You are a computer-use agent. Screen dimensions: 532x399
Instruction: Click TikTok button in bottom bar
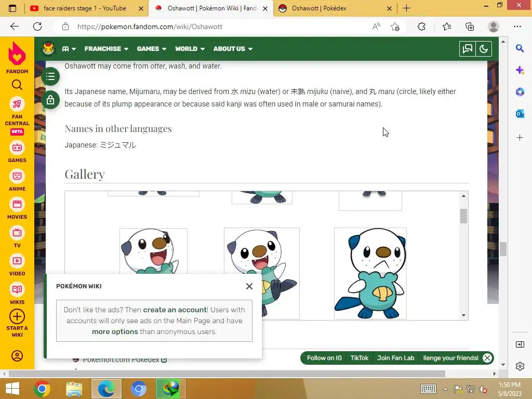360,358
